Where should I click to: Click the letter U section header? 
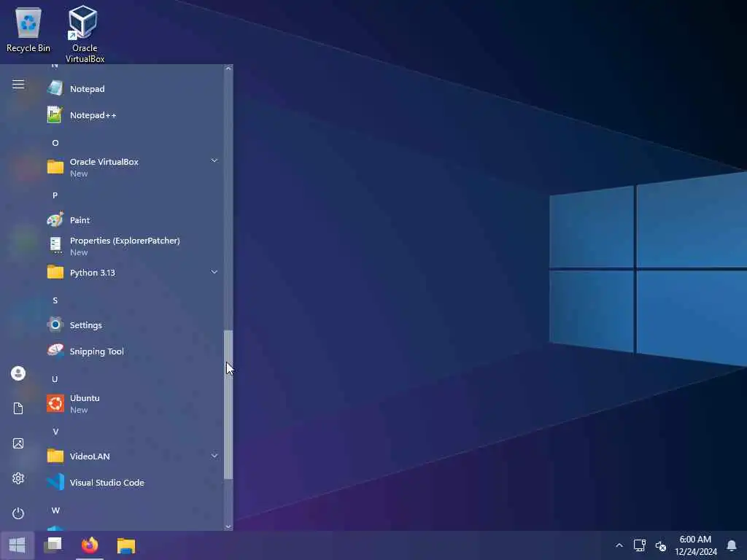click(55, 379)
